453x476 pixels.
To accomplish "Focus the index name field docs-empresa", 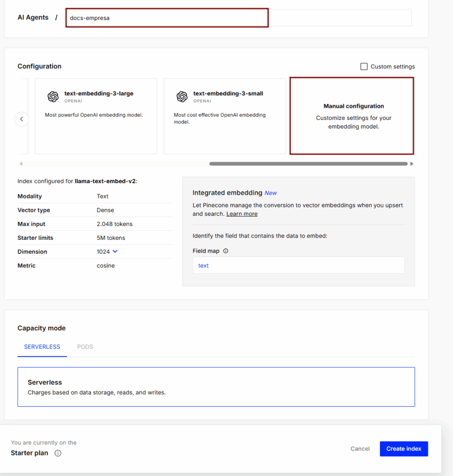I will (x=167, y=18).
